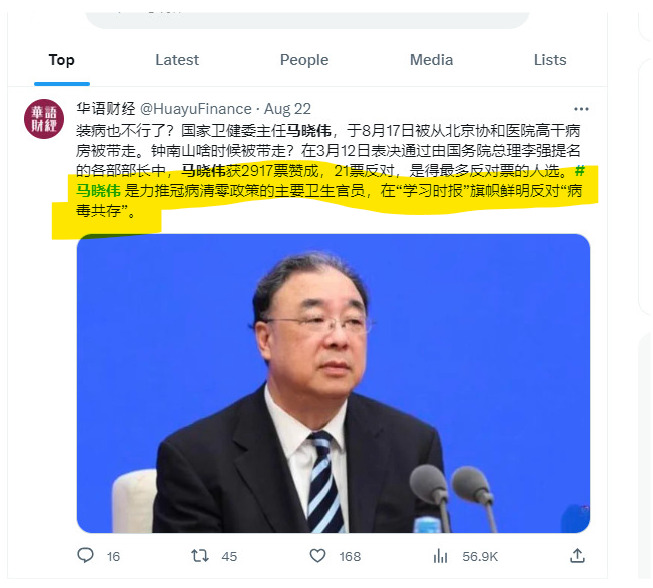This screenshot has height=588, width=653.
Task: Retweet the post via retweet icon
Action: click(200, 556)
